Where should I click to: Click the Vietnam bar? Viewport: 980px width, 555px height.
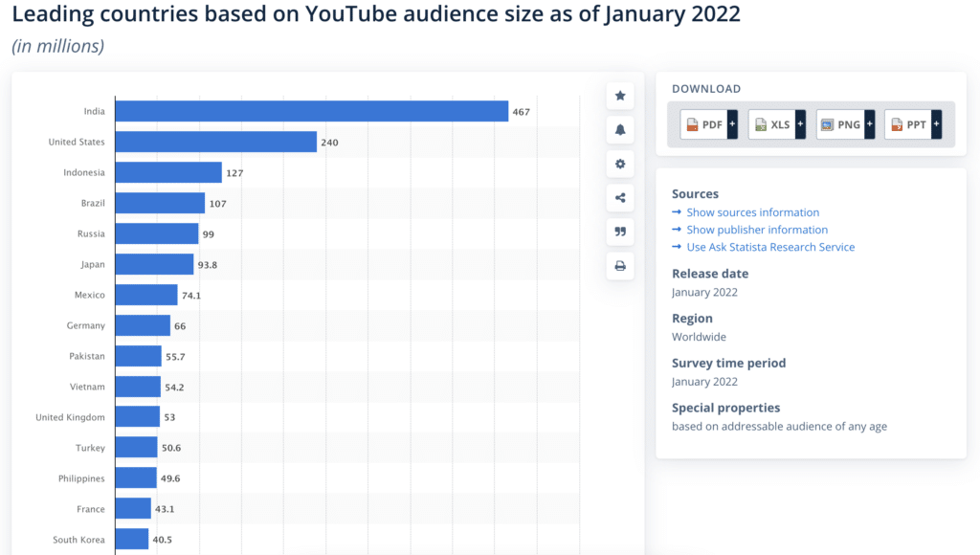[x=138, y=387]
